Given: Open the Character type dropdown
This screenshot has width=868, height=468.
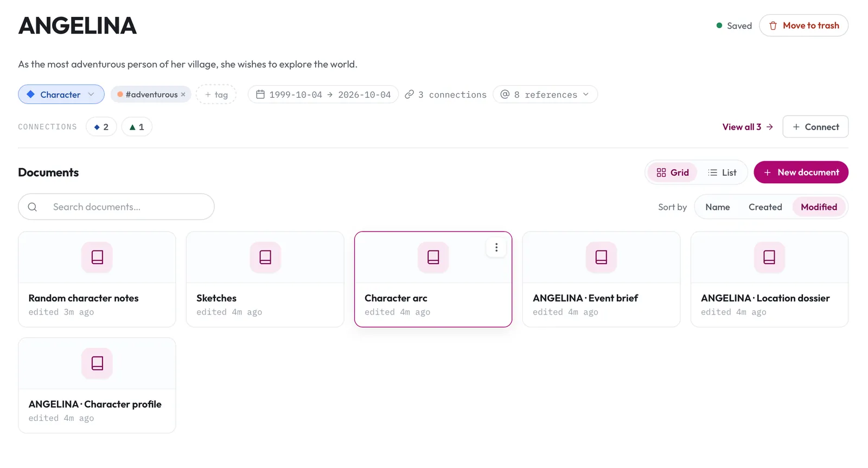Looking at the screenshot, I should click(61, 94).
